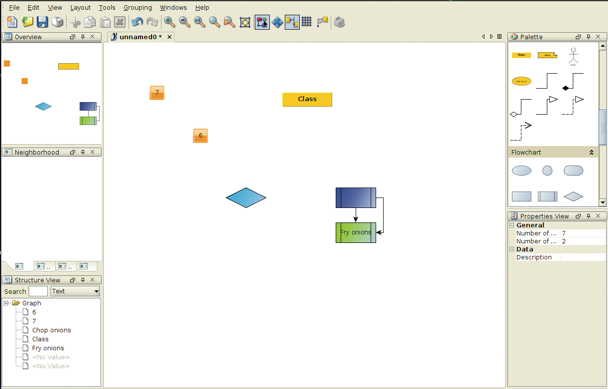Click the Undo arrow in toolbar

click(x=137, y=22)
